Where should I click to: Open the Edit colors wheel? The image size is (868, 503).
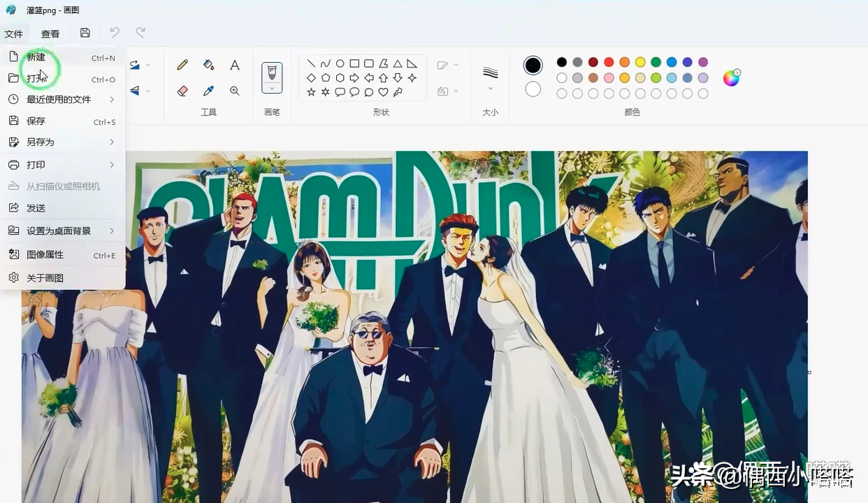click(x=731, y=78)
